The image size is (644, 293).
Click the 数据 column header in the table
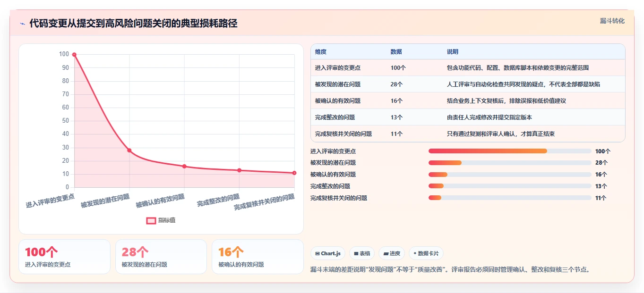coord(396,52)
